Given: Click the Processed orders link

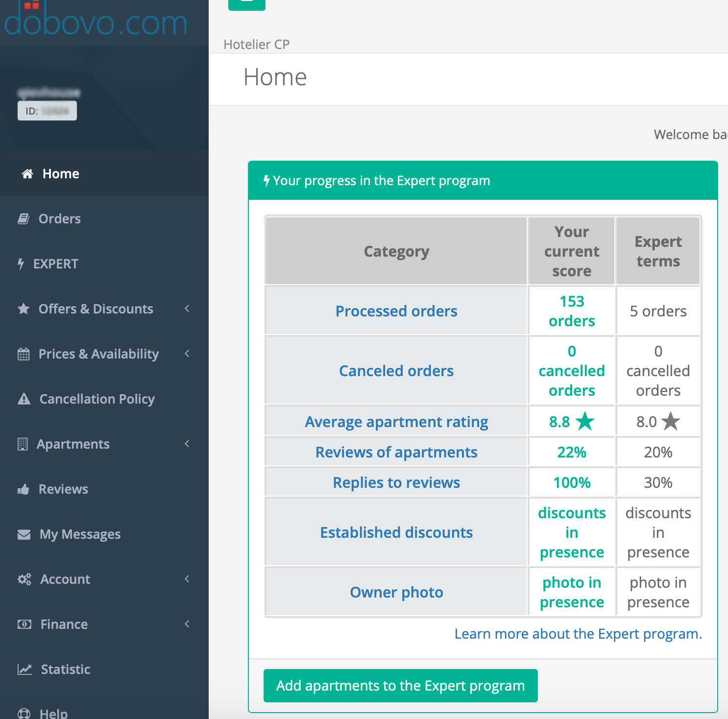Looking at the screenshot, I should pos(396,311).
